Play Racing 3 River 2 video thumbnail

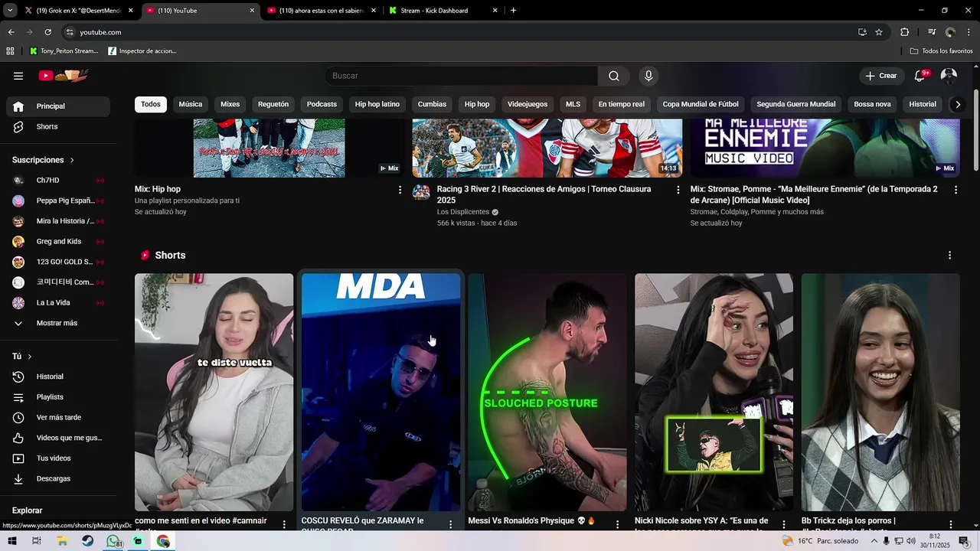click(x=547, y=148)
